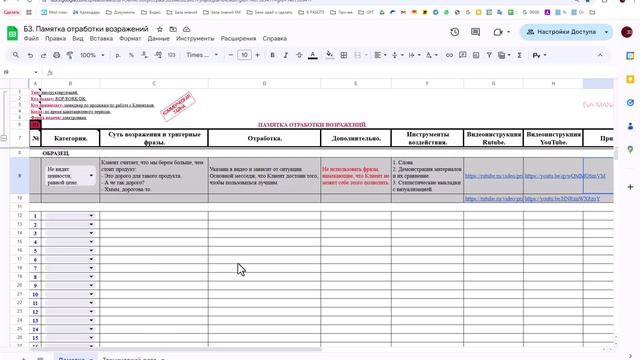Open category dropdown in row 5
The height and width of the screenshot is (360, 640).
point(91,251)
